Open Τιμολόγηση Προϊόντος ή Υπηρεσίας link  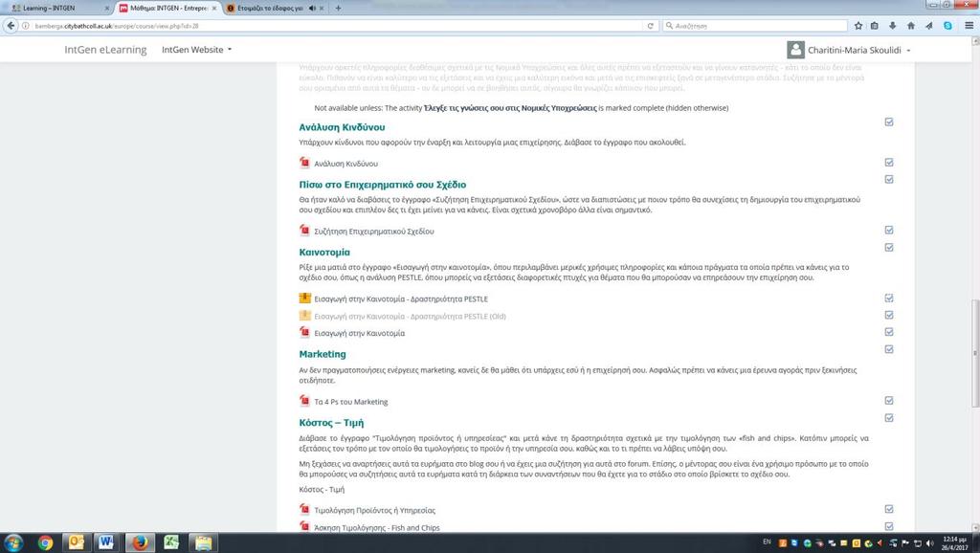click(374, 511)
